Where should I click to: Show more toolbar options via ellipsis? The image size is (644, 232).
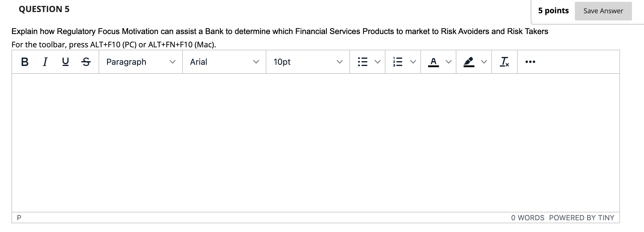coord(530,62)
